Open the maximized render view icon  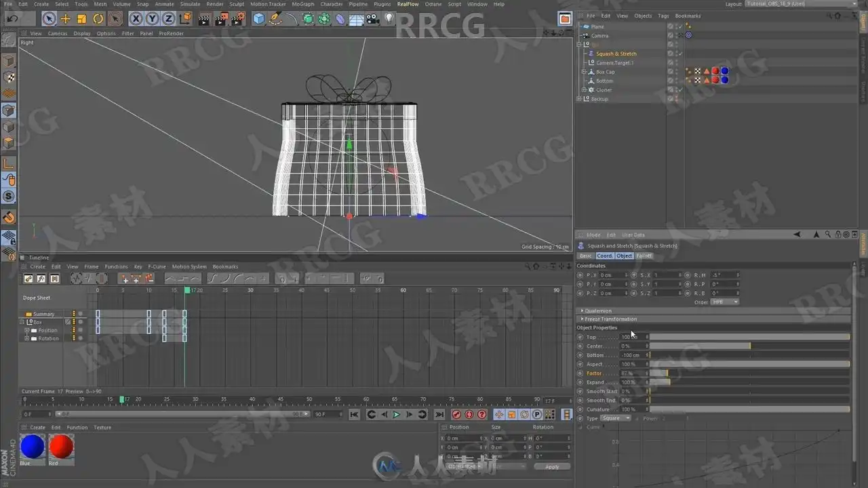pos(565,18)
